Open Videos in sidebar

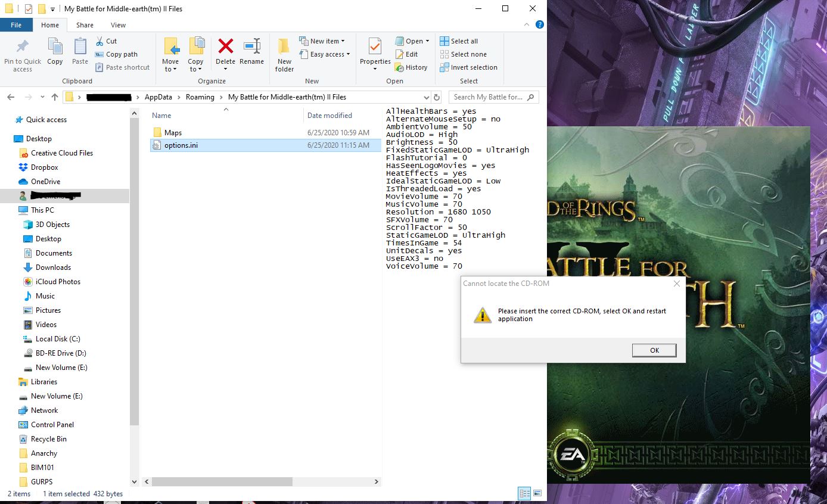[46, 325]
